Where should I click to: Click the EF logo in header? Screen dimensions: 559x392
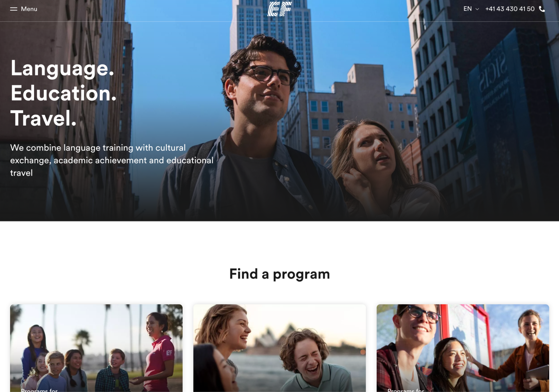click(279, 9)
